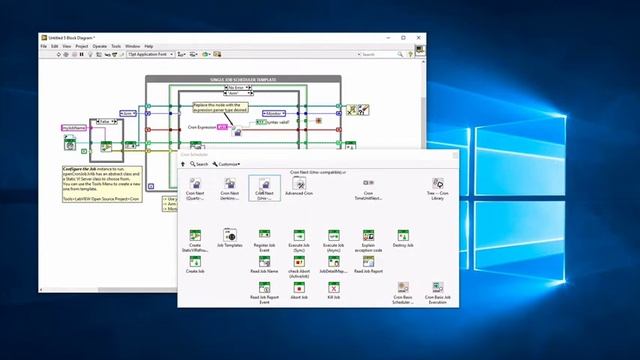Open the Edit menu
Screen dimensions: 640x360
pyautogui.click(x=54, y=47)
